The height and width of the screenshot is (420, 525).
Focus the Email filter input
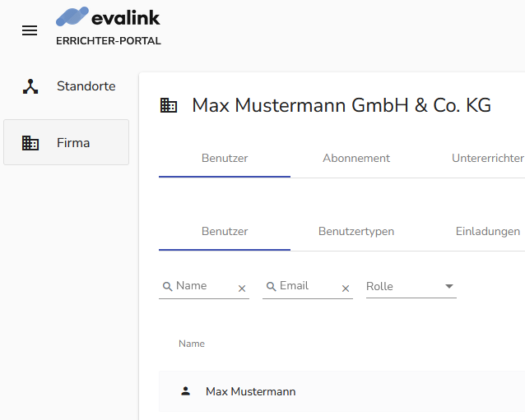308,286
